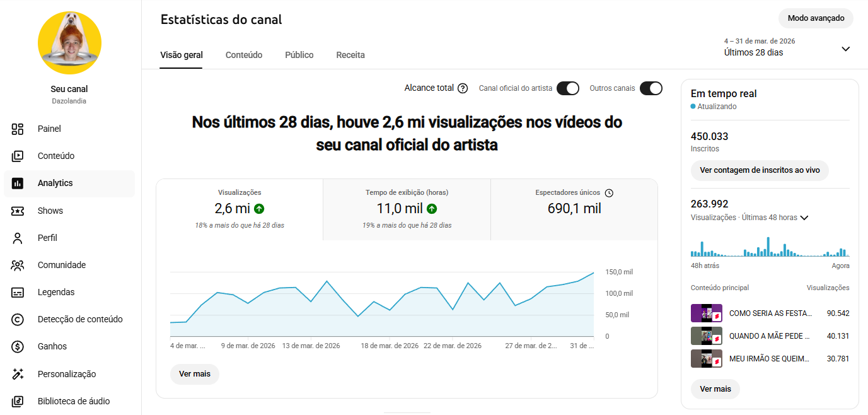Screen dimensions: 868x415
Task: Click the Atualizando status text
Action: click(x=717, y=107)
